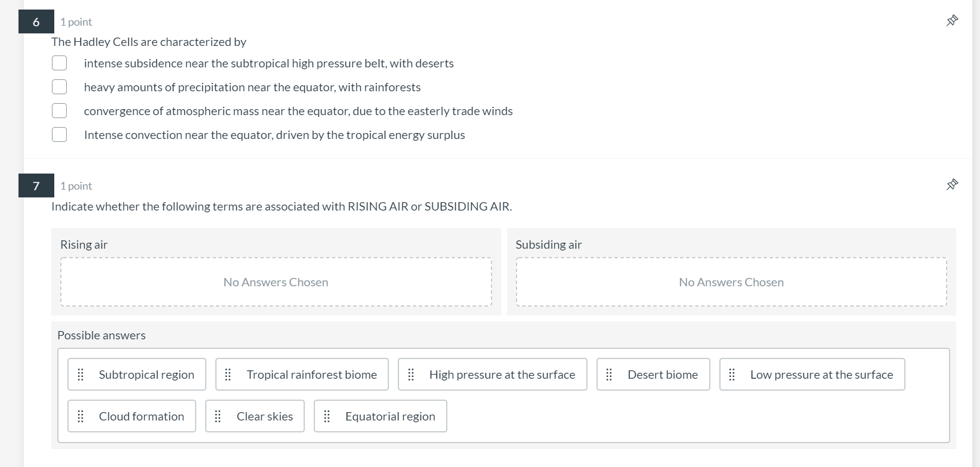
Task: Select the Clear skies answer chip
Action: tap(264, 416)
